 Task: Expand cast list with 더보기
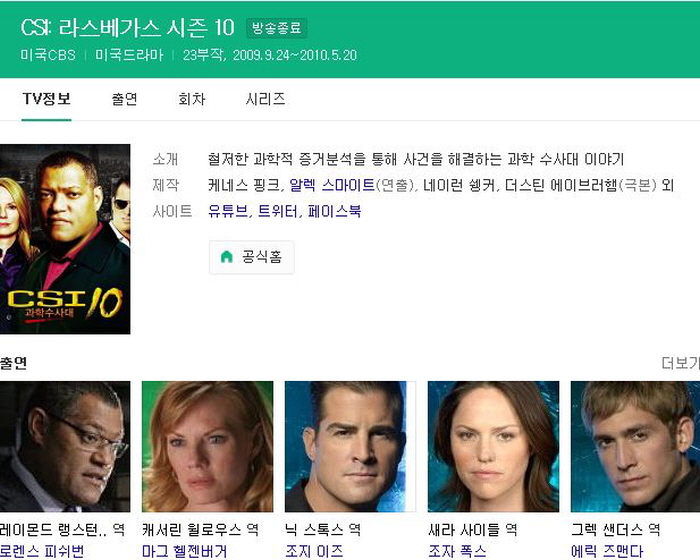(680, 363)
